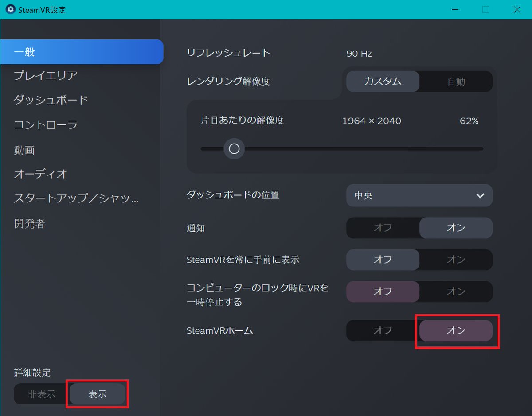
Task: Minimize the SteamVR設定 window
Action: coord(455,9)
